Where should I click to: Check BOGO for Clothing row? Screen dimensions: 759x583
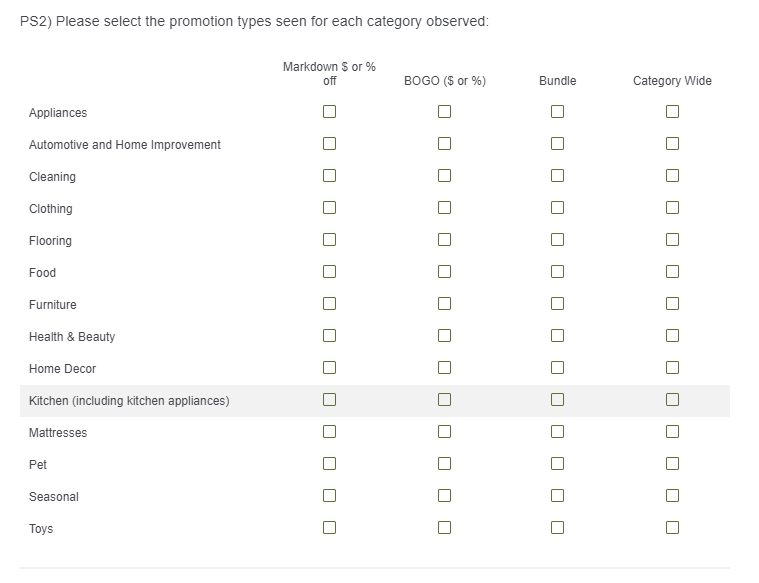[x=444, y=208]
